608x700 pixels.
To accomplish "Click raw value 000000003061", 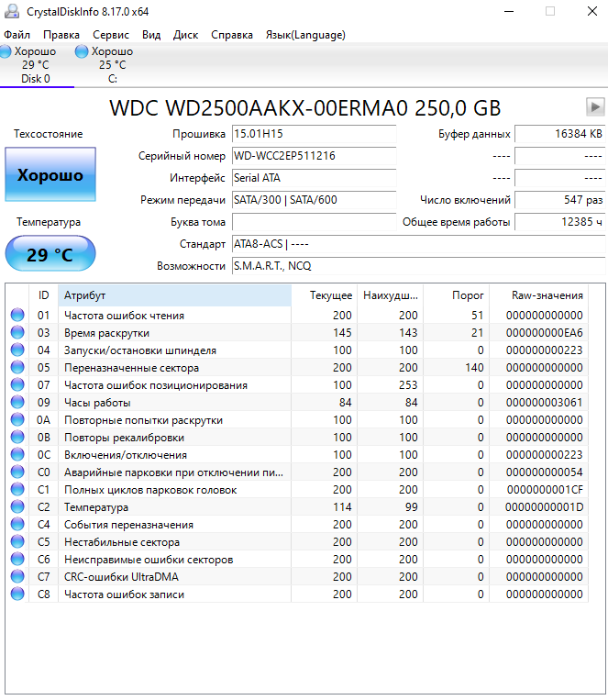I will point(544,403).
